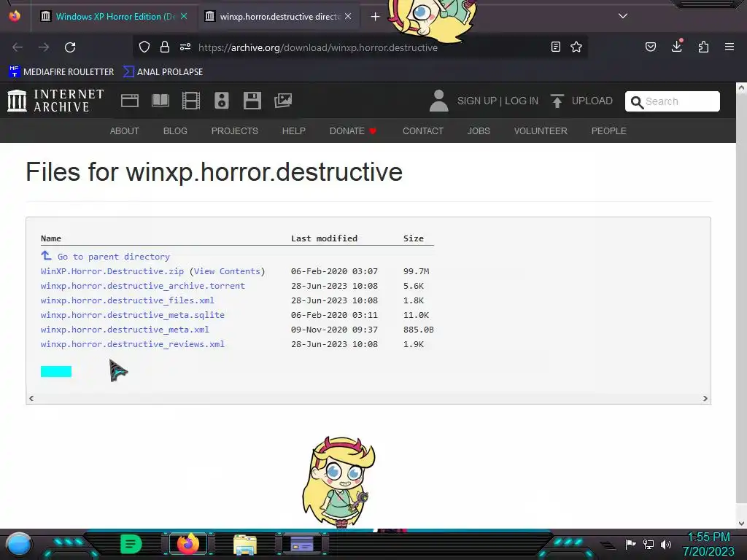
Task: Open the second bookmark next to MEDIAFIRE ROULETTER
Action: click(x=163, y=72)
